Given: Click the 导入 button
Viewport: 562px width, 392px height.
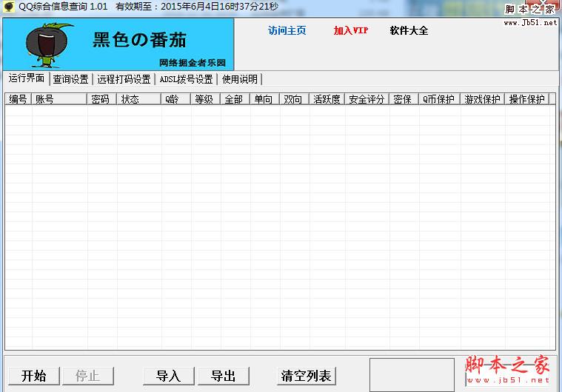Looking at the screenshot, I should tap(169, 376).
